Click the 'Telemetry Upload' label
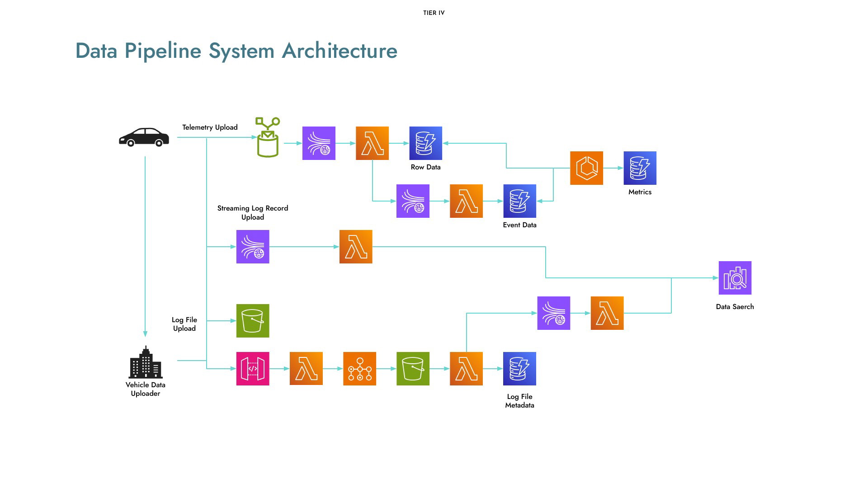Image resolution: width=868 pixels, height=488 pixels. click(x=210, y=127)
